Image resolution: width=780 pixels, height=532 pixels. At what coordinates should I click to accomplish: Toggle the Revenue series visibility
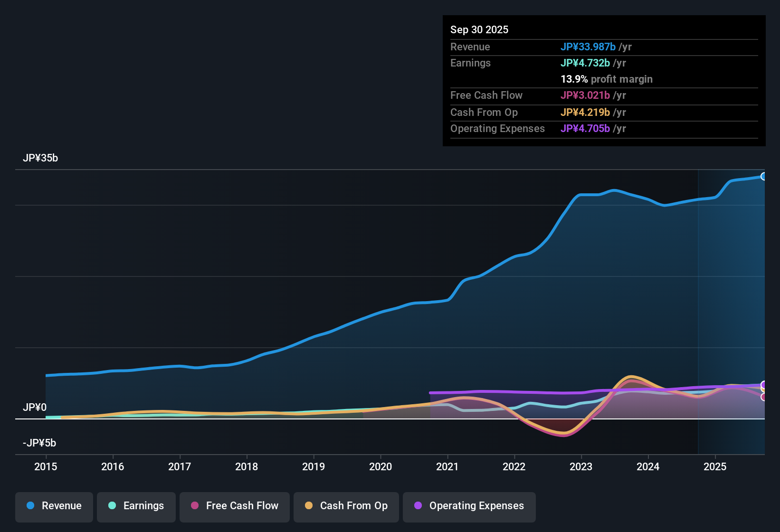pyautogui.click(x=54, y=506)
